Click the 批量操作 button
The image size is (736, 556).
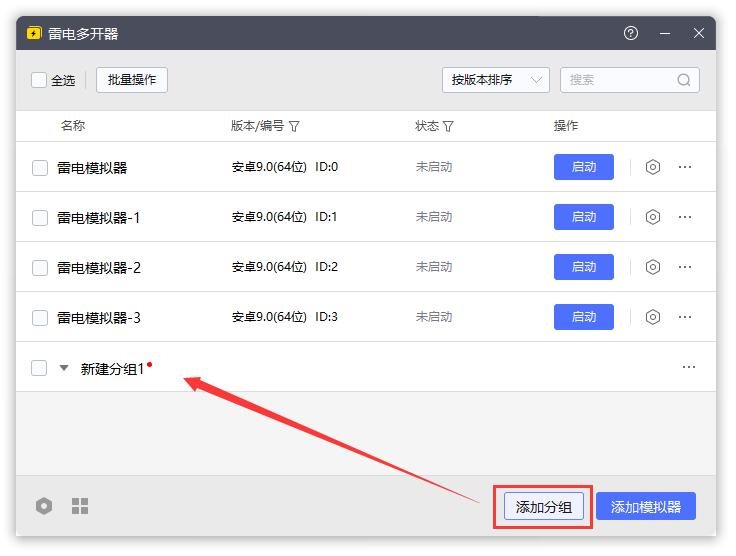coord(132,80)
